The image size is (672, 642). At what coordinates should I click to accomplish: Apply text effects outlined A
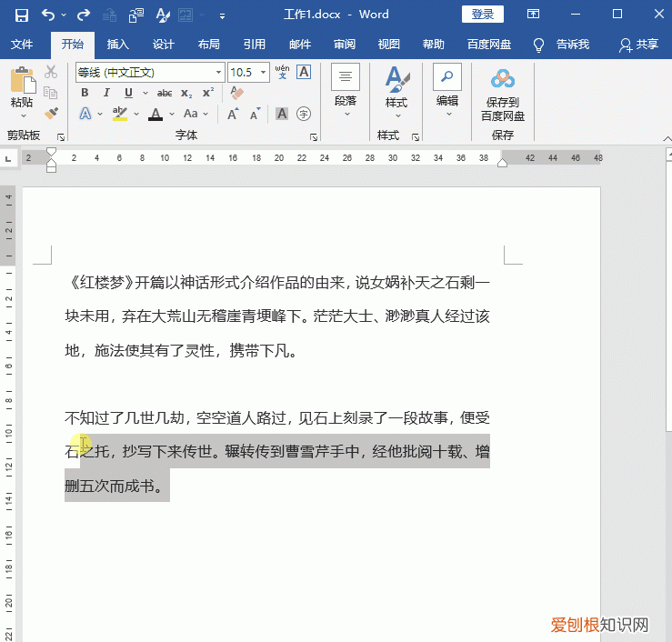click(85, 114)
